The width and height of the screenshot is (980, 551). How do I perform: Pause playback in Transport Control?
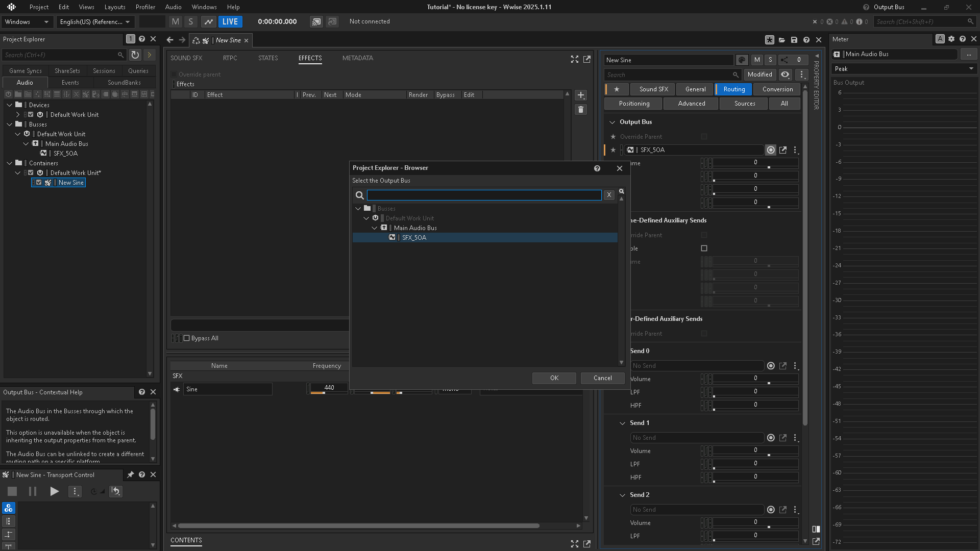tap(33, 491)
